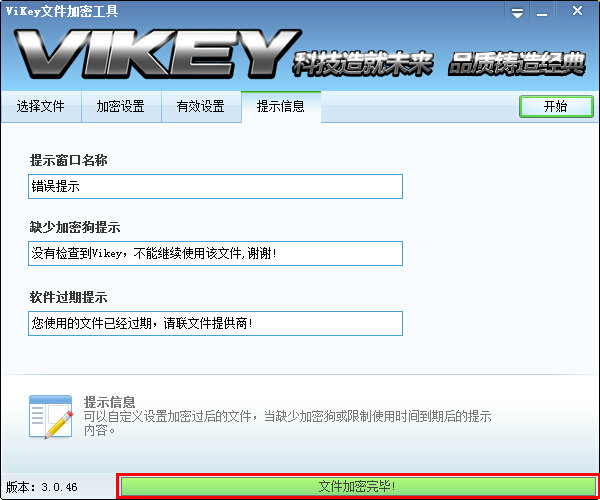Click the VIKEY logo banner
Viewport: 600px width, 500px height.
click(157, 55)
